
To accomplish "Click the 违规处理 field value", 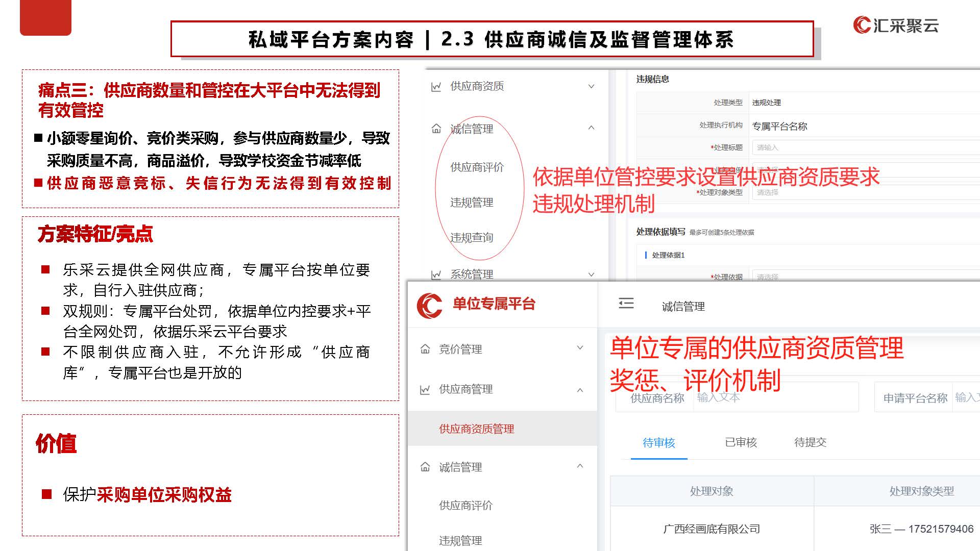I will (766, 103).
